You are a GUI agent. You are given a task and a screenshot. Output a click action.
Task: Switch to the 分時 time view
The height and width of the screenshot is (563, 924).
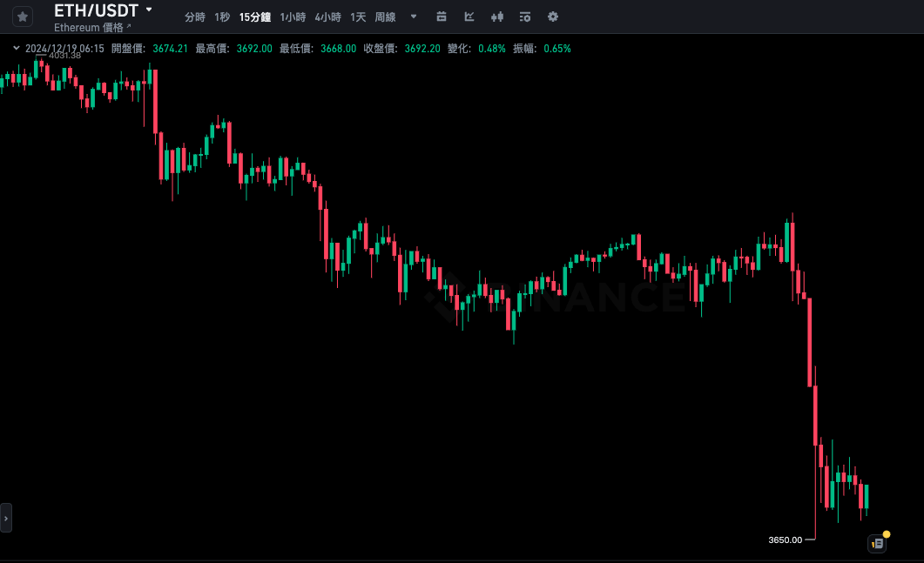195,17
